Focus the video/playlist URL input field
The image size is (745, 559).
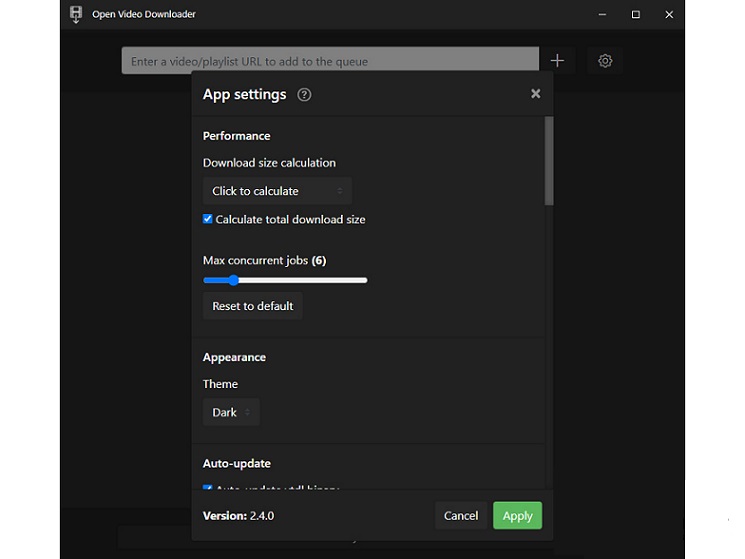pos(330,60)
